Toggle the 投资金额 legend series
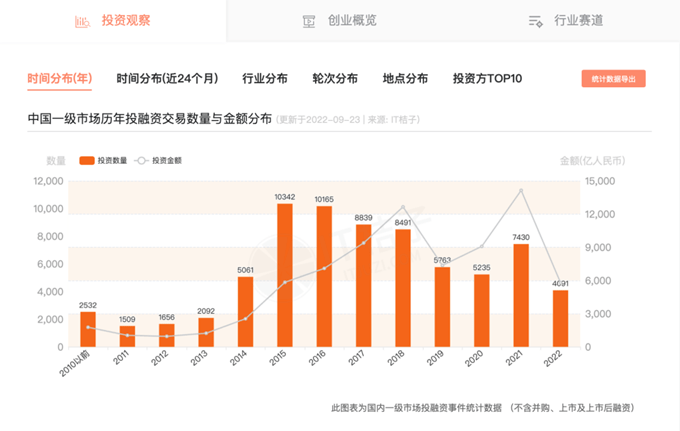This screenshot has width=680, height=431. [159, 160]
